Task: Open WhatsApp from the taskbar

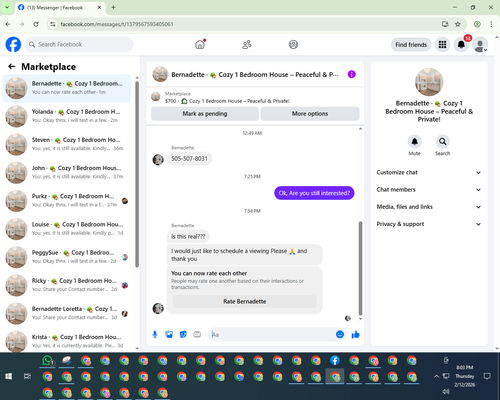Action: tap(48, 361)
